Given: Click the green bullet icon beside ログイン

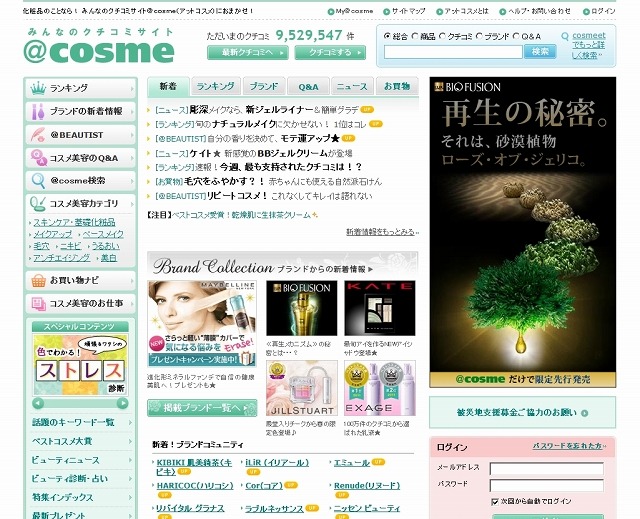Looking at the screenshot, I should click(586, 11).
